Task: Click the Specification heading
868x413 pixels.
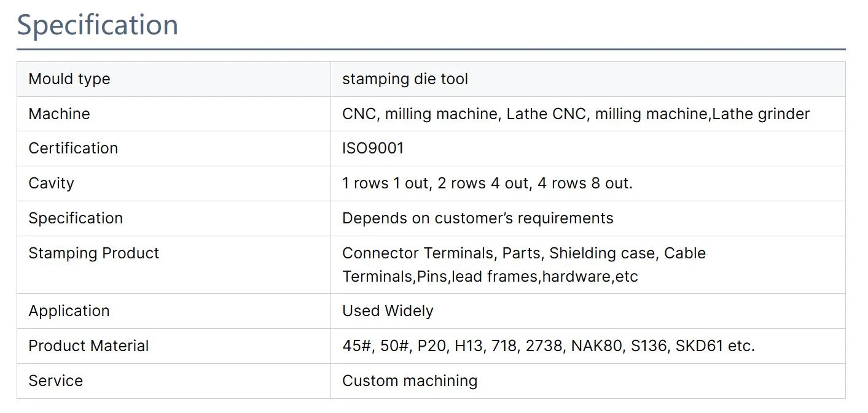Action: (x=98, y=25)
